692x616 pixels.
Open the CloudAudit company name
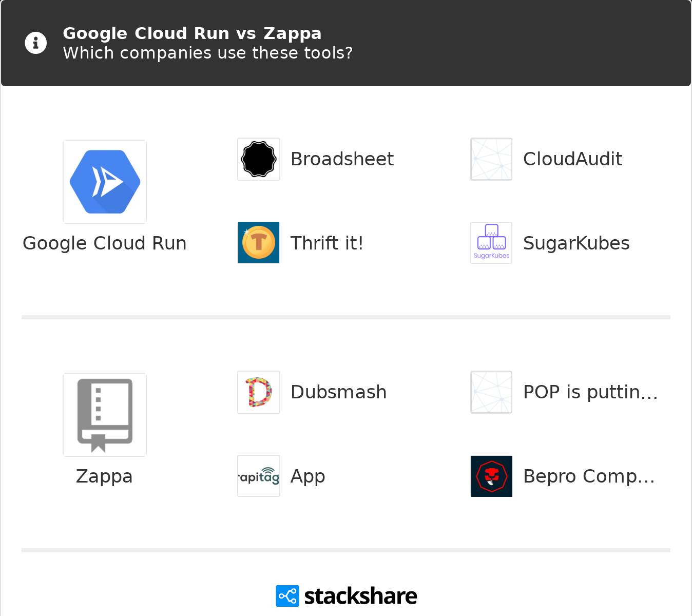click(x=572, y=159)
